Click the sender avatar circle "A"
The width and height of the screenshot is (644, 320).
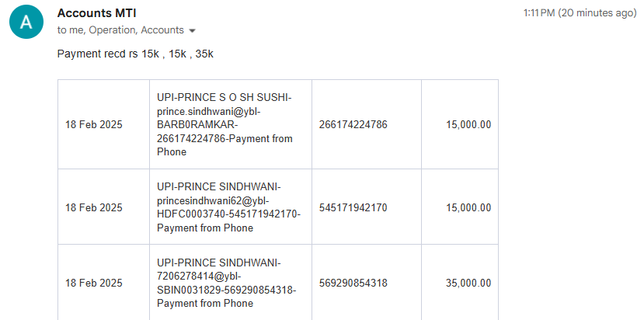click(26, 22)
